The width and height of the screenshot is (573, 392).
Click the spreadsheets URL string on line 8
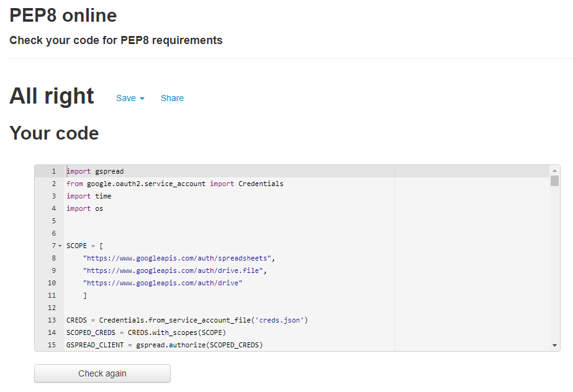coord(177,258)
